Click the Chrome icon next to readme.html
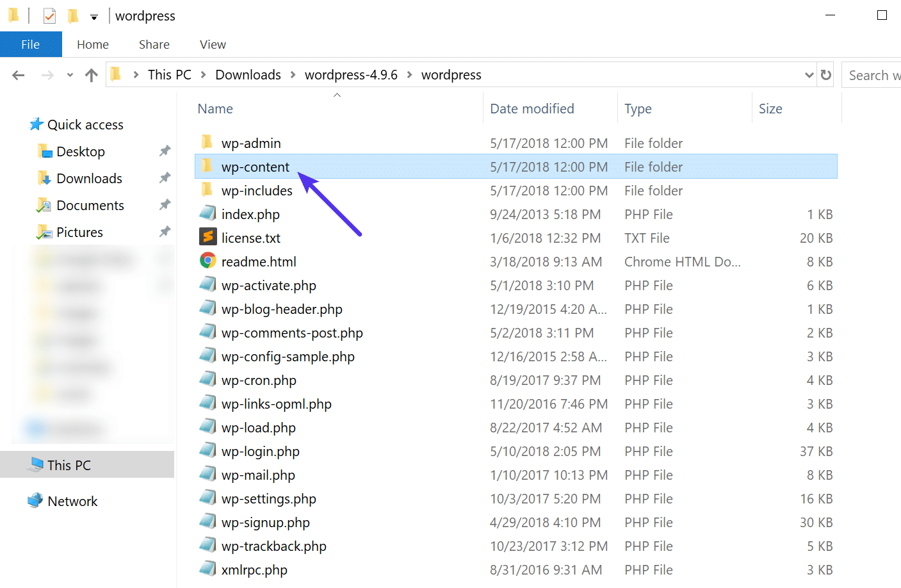The image size is (901, 588). click(x=207, y=261)
